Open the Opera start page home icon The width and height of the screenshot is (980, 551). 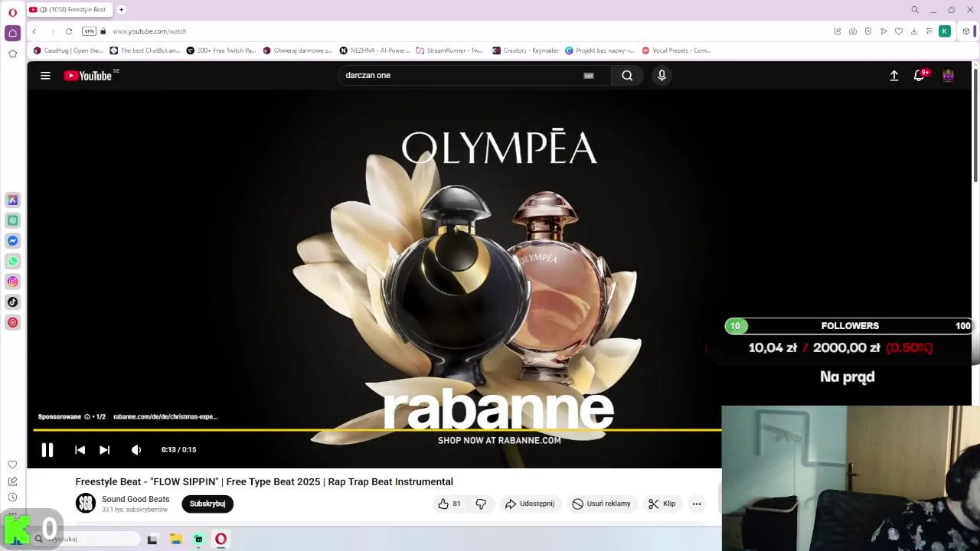[x=12, y=33]
